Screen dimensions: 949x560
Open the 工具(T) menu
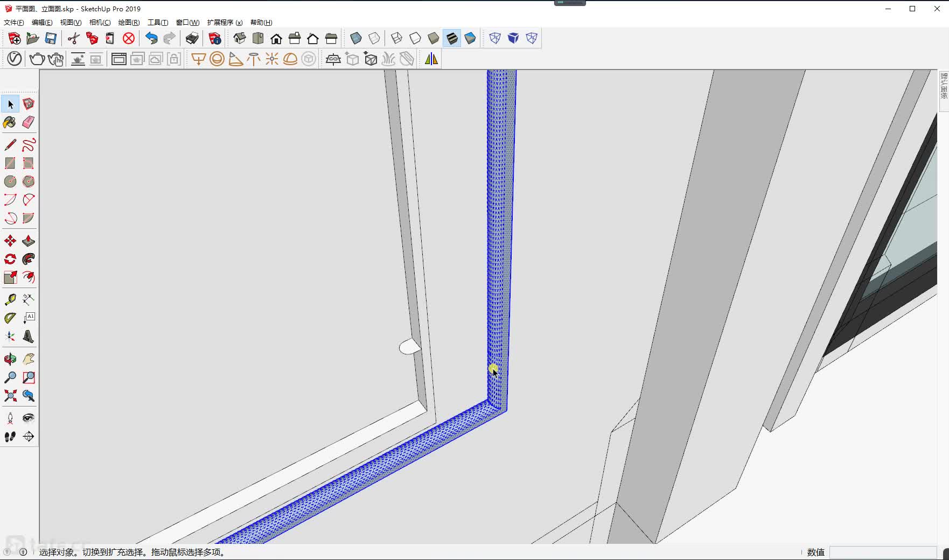click(x=158, y=23)
